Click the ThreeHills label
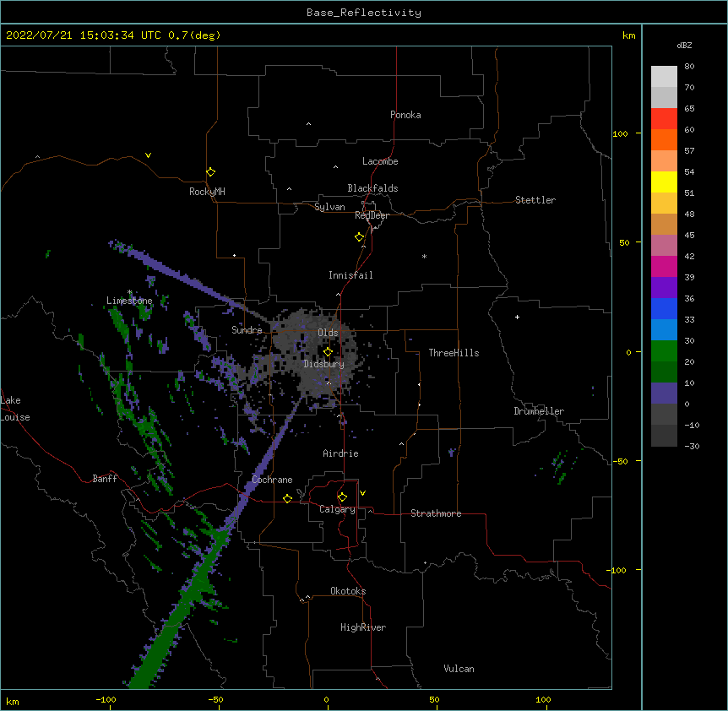The image size is (728, 711). coord(454,353)
